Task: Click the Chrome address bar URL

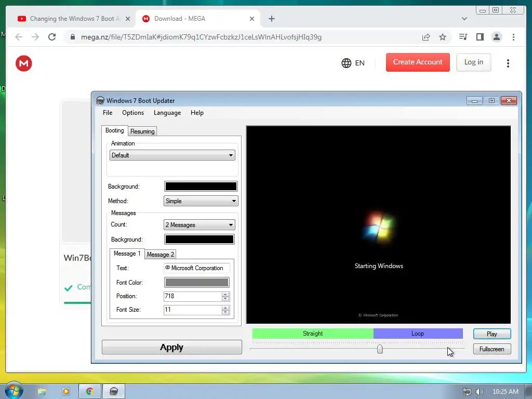Action: pos(201,37)
